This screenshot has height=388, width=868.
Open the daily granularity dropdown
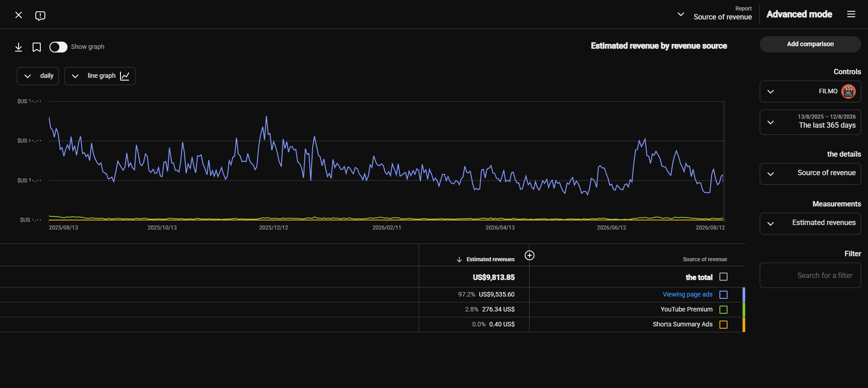(x=38, y=76)
